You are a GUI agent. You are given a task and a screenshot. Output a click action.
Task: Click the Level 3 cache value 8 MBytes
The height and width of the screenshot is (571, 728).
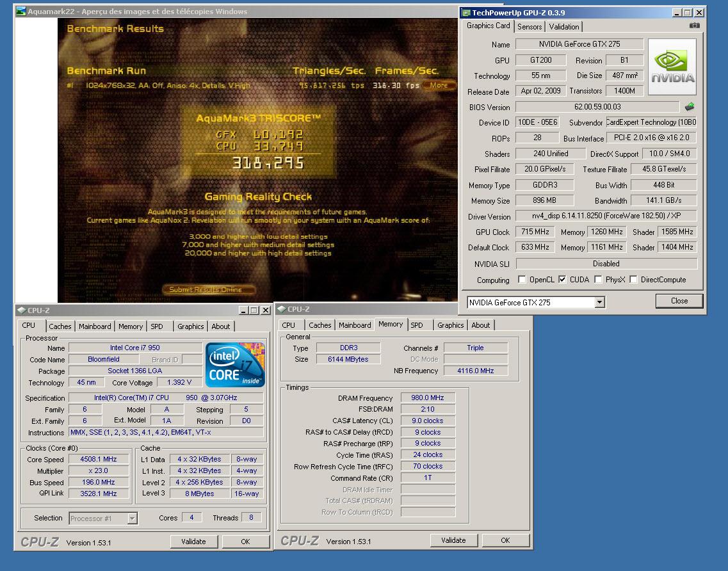click(x=200, y=494)
